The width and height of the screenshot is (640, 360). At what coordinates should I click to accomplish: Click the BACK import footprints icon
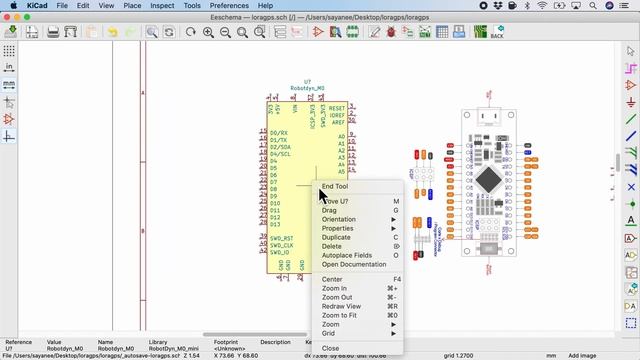tap(498, 32)
